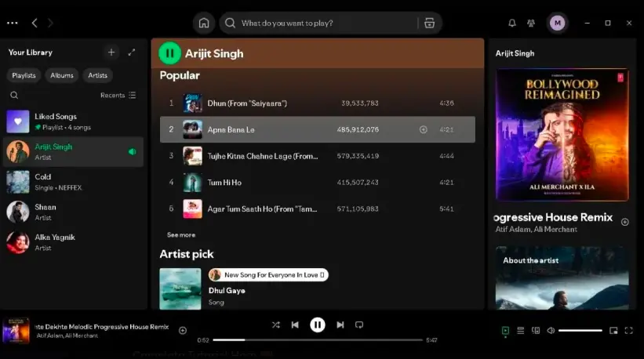Open Atif Aslam, Ali Merchant artist link
The width and height of the screenshot is (644, 359).
click(x=536, y=230)
